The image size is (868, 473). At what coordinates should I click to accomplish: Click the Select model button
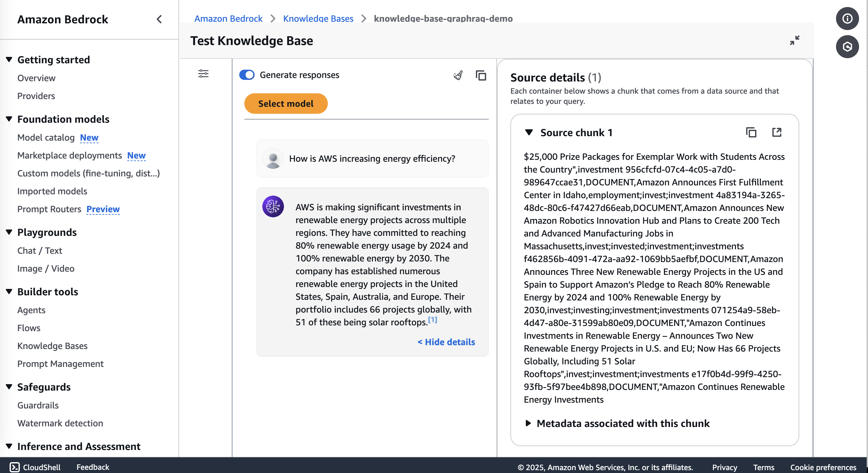coord(286,103)
